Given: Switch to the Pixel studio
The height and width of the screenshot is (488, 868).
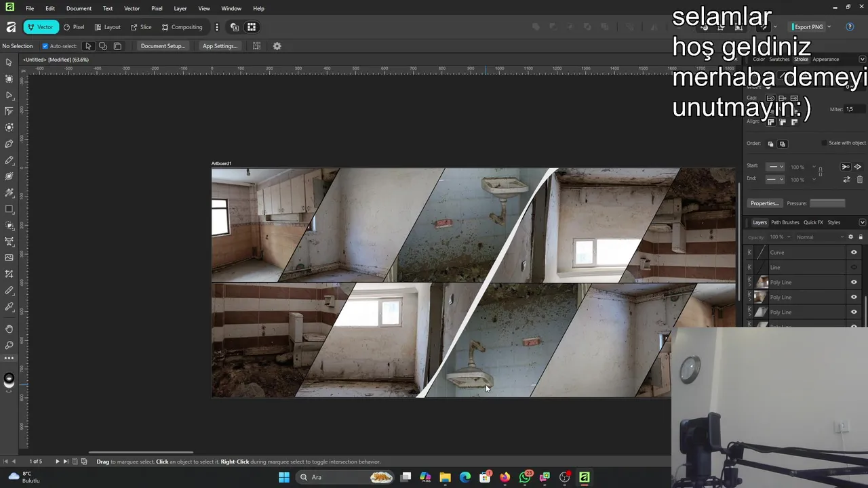Looking at the screenshot, I should click(x=74, y=27).
